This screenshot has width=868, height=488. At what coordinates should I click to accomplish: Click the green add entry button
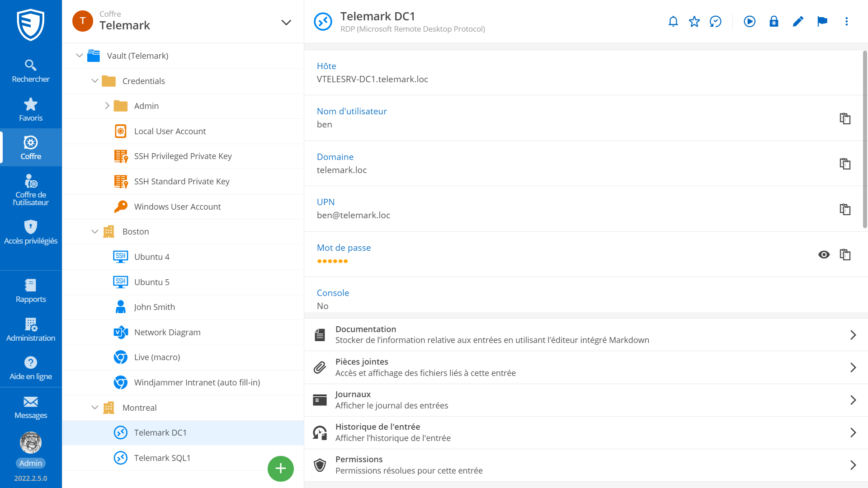pyautogui.click(x=280, y=469)
